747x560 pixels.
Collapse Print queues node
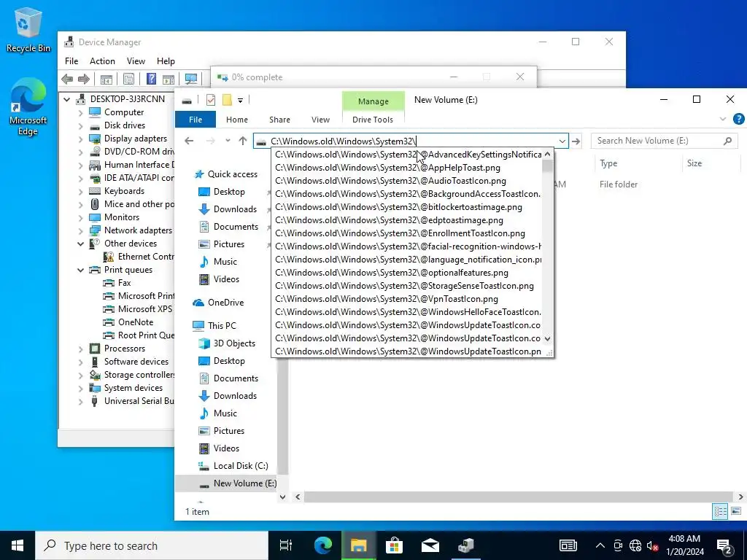click(80, 270)
